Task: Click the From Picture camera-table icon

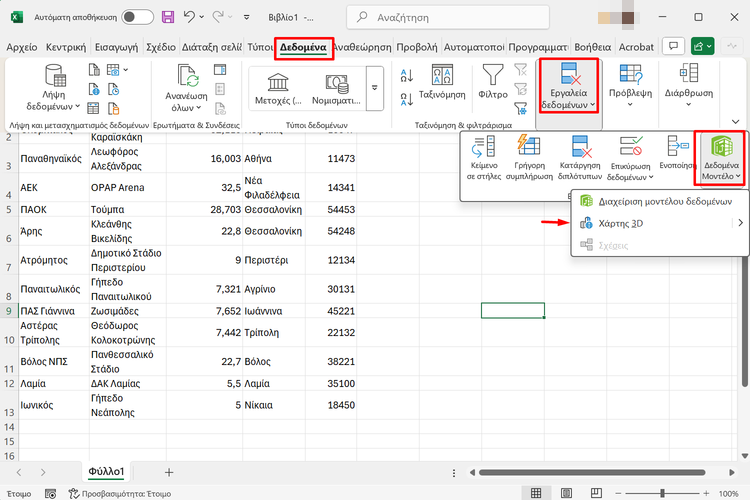Action: (113, 70)
